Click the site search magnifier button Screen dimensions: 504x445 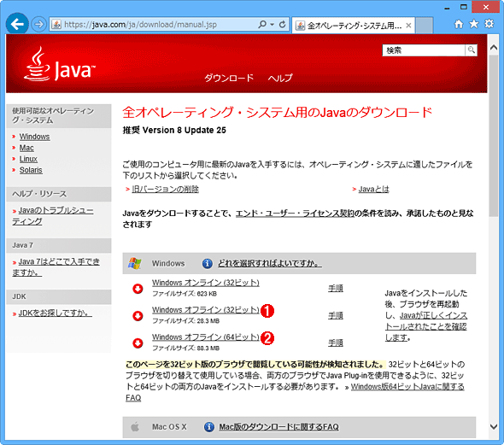click(x=472, y=50)
